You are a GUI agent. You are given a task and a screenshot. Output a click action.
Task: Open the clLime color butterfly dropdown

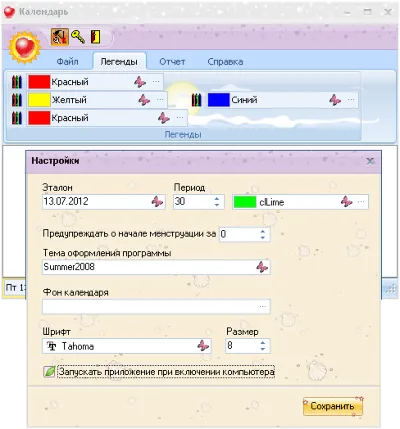click(346, 202)
